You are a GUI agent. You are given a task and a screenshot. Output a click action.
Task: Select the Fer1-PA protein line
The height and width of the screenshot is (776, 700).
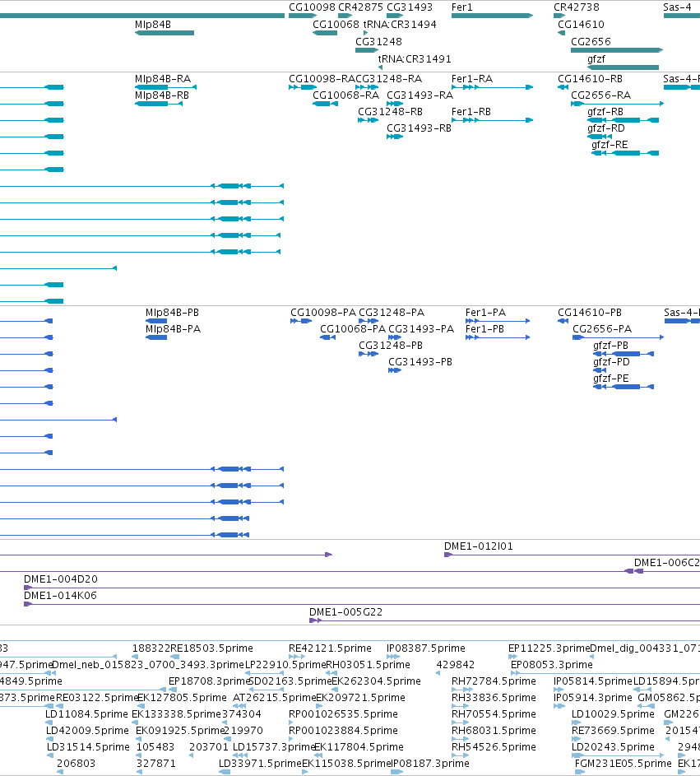pos(498,321)
